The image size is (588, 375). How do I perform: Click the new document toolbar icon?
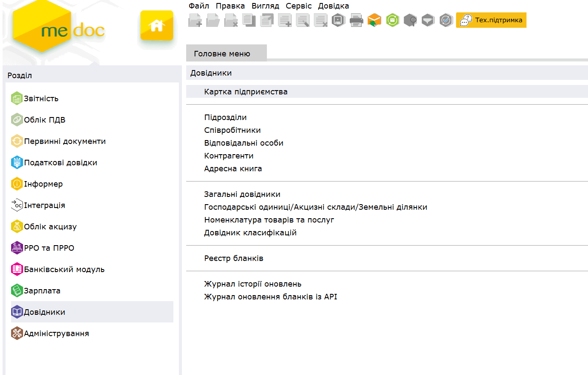click(195, 20)
